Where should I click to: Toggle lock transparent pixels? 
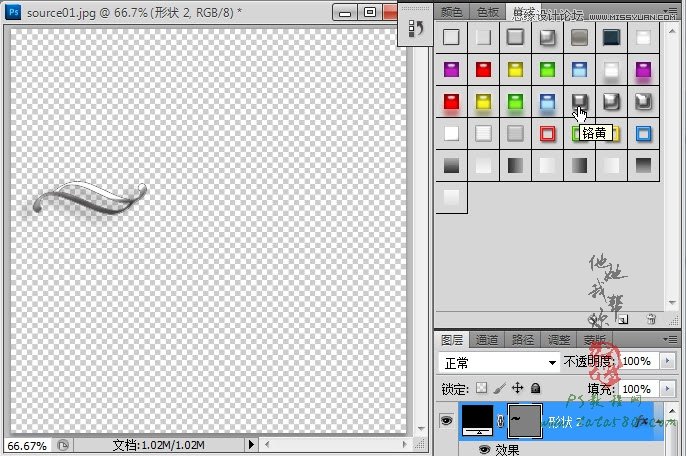(481, 388)
